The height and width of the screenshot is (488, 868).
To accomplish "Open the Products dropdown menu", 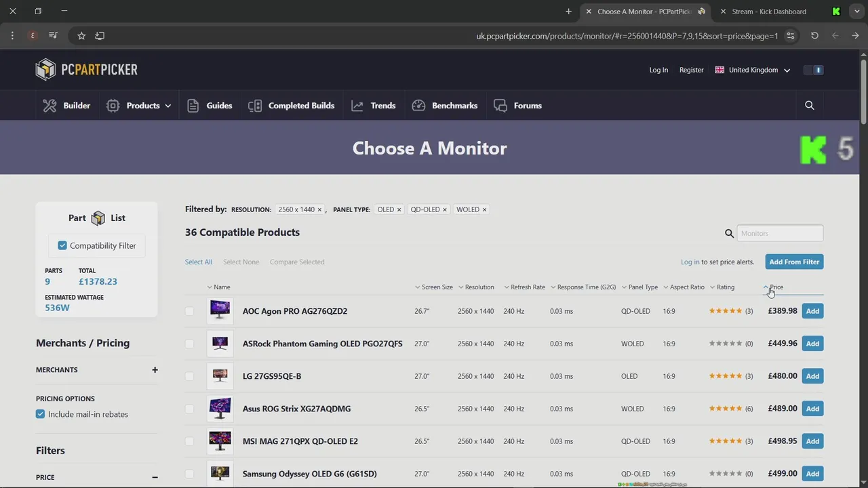I will click(138, 105).
